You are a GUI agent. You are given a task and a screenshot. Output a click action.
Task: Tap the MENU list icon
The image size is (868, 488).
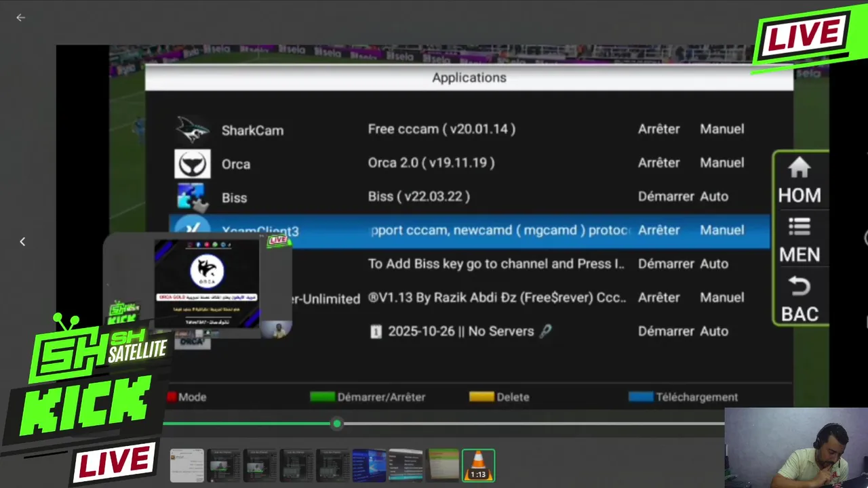[800, 226]
